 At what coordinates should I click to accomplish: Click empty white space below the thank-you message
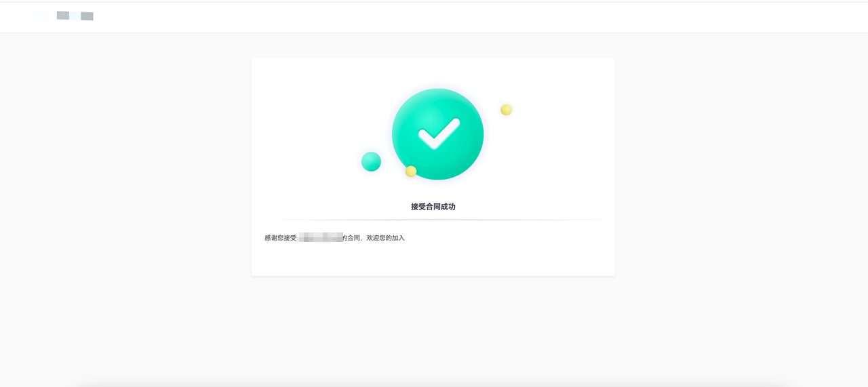[x=433, y=260]
